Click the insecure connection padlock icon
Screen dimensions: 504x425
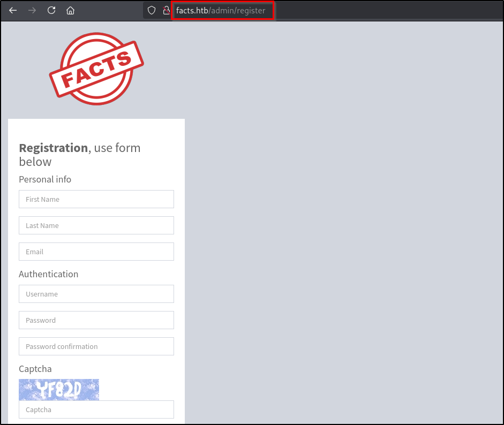coord(166,11)
